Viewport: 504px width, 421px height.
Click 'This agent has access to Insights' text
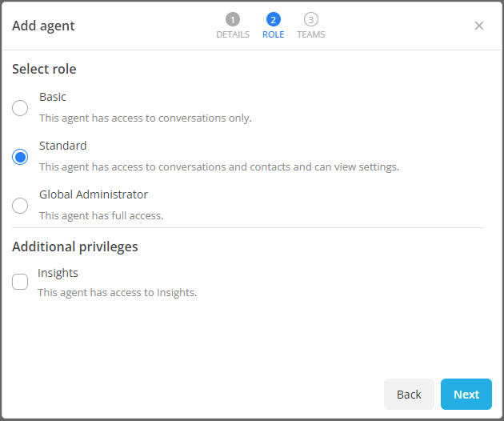pyautogui.click(x=117, y=292)
